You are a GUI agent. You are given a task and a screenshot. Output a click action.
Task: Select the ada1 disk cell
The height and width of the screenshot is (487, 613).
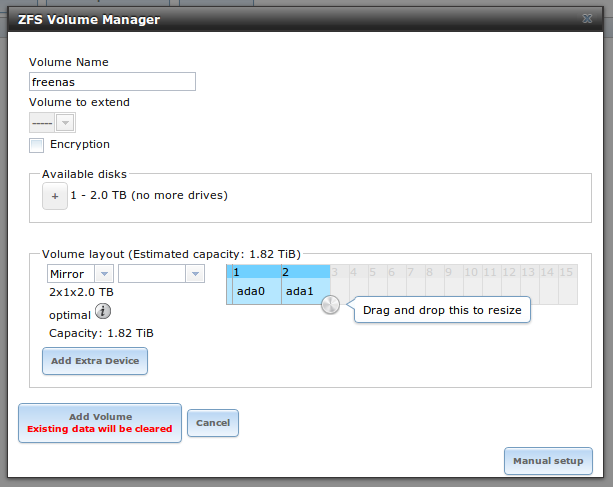(306, 291)
